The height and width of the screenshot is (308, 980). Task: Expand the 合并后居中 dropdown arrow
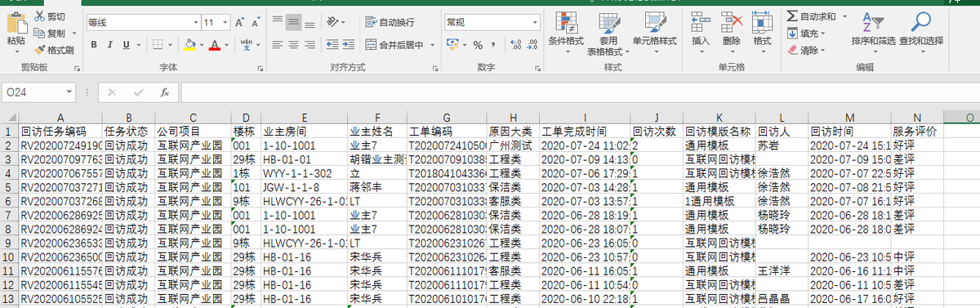click(x=432, y=44)
